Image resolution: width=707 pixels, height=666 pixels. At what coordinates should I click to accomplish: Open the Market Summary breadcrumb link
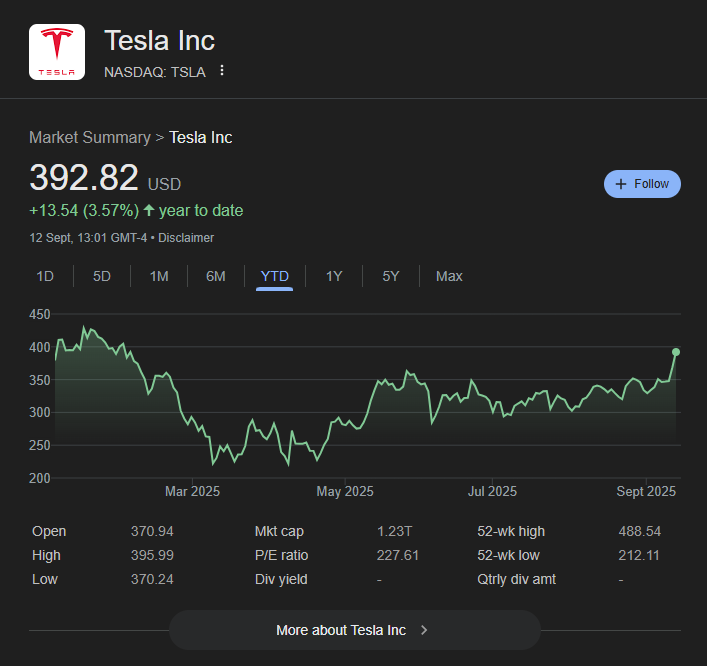(x=89, y=137)
